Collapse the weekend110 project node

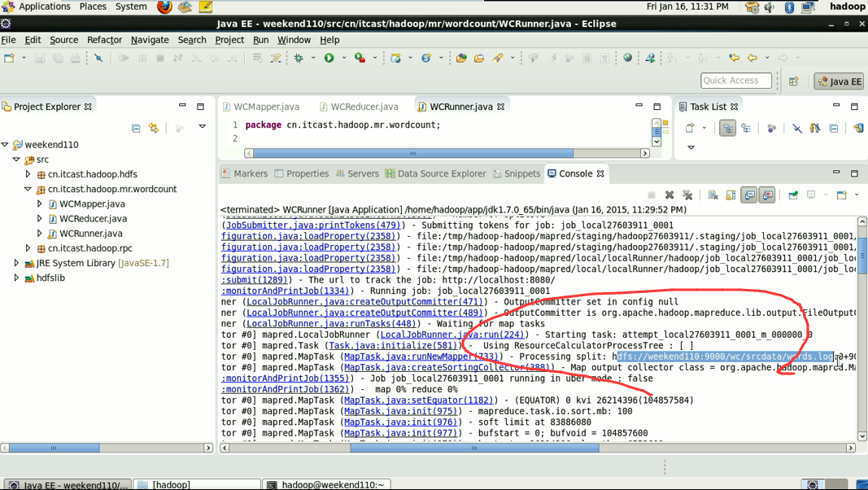5,145
